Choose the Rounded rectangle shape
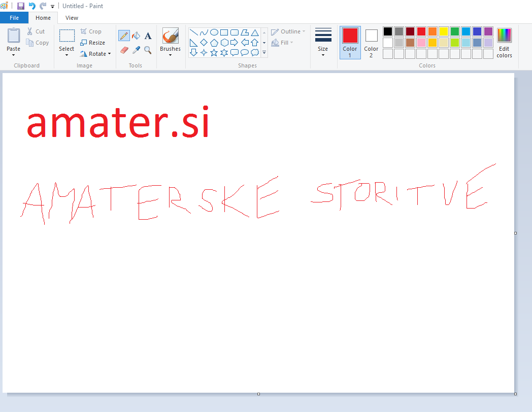The height and width of the screenshot is (412, 532). 235,32
